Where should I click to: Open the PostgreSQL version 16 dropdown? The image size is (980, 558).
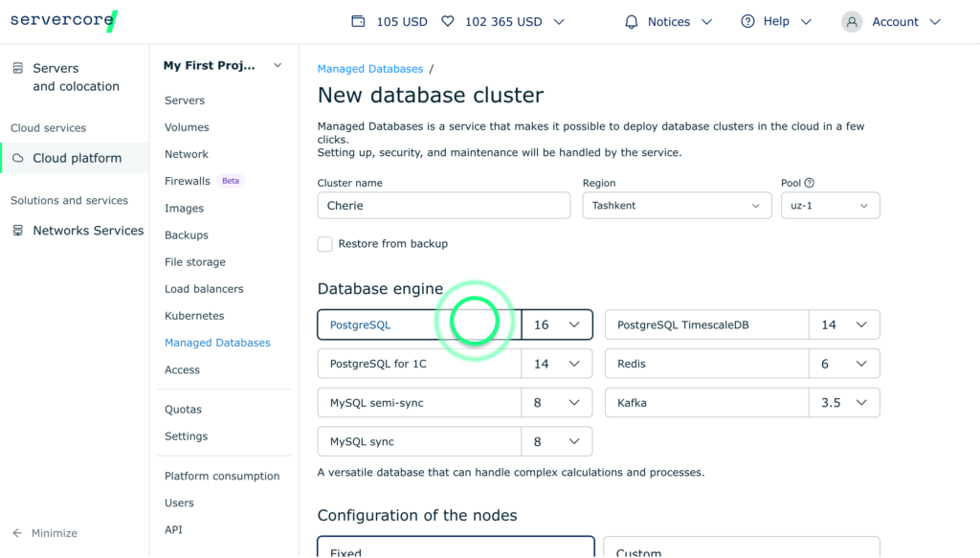tap(557, 324)
